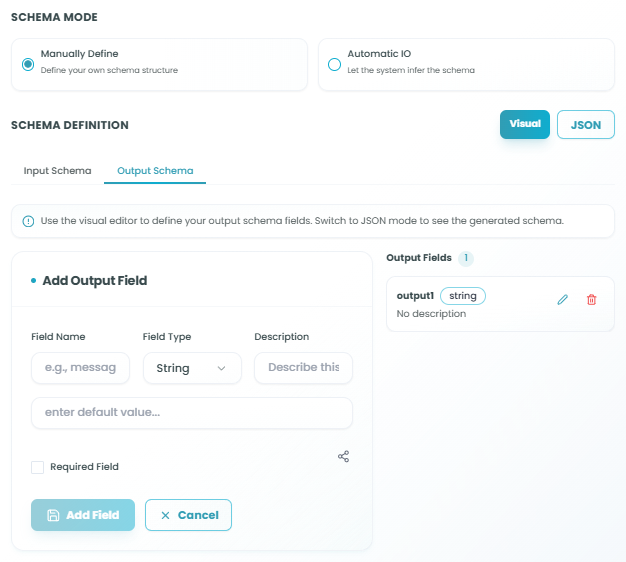626x562 pixels.
Task: Open the Field Type dropdown set to String
Action: pos(192,368)
